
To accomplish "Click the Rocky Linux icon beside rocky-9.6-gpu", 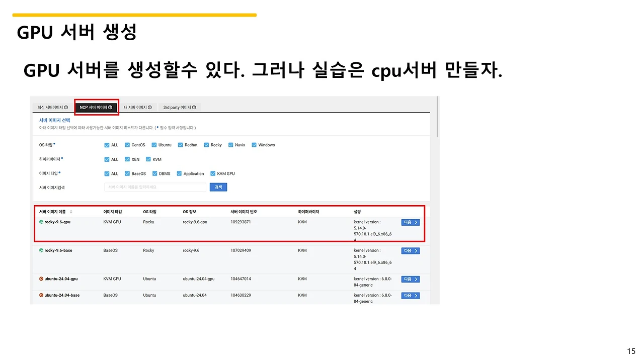I will (41, 222).
